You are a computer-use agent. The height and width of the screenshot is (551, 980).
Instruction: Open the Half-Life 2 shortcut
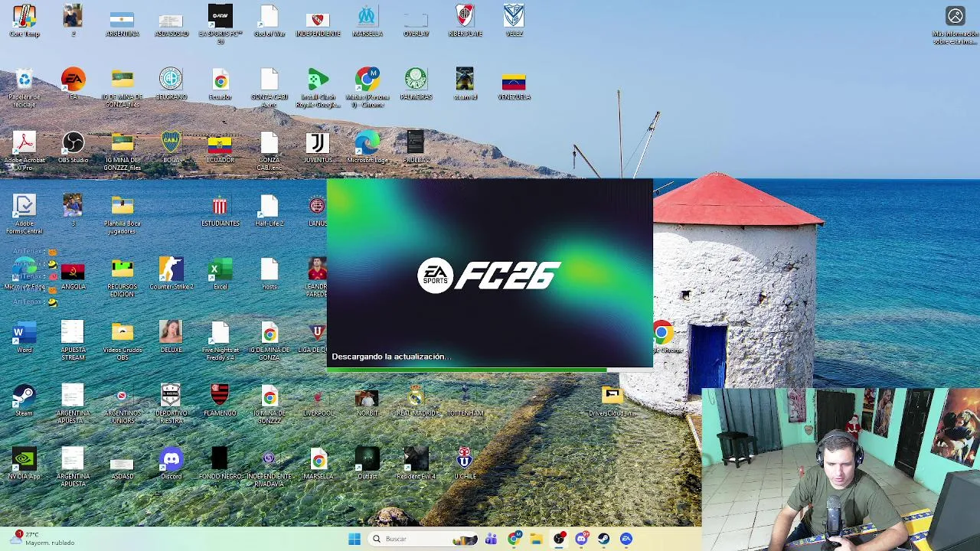click(x=269, y=210)
